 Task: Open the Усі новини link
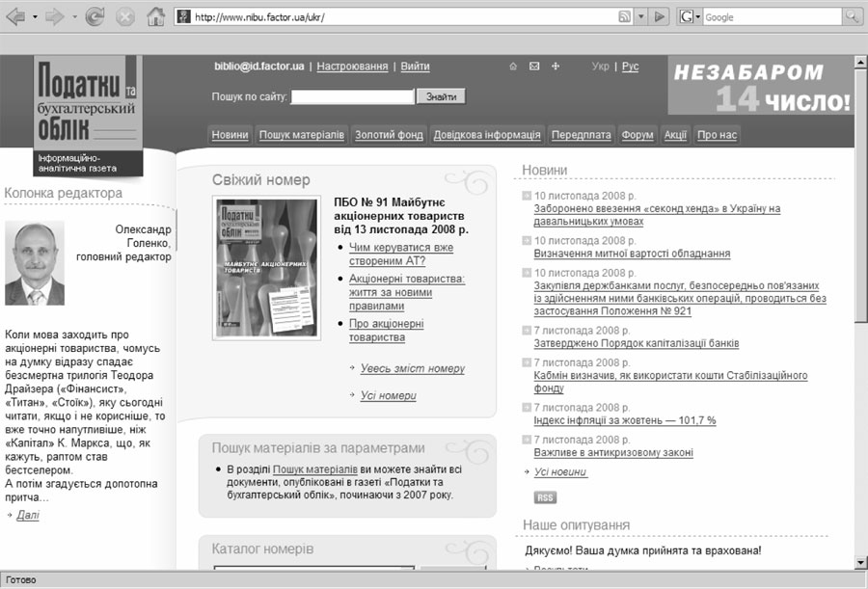click(x=560, y=472)
